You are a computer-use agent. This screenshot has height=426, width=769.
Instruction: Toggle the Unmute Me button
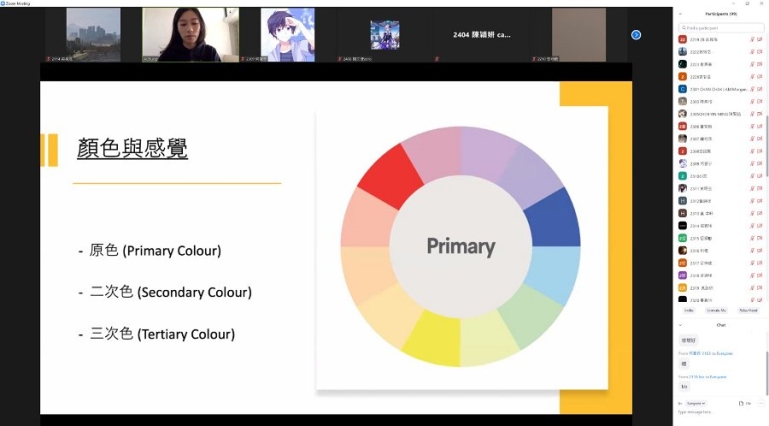click(716, 310)
